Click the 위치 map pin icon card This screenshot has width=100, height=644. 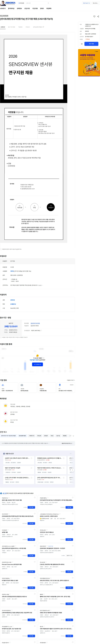pos(66,388)
